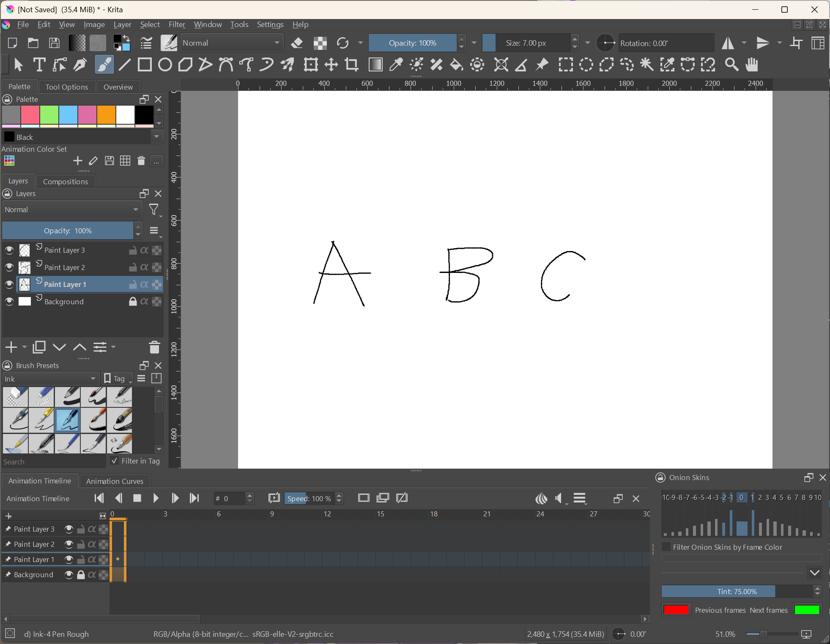Play the animation
This screenshot has width=830, height=644.
[156, 499]
